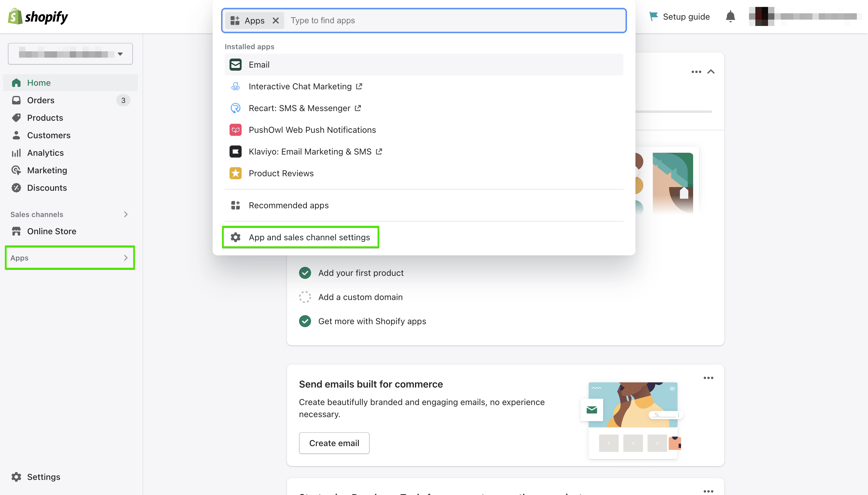The width and height of the screenshot is (868, 495).
Task: Select PushOwl Web Push Notifications app
Action: click(x=424, y=130)
